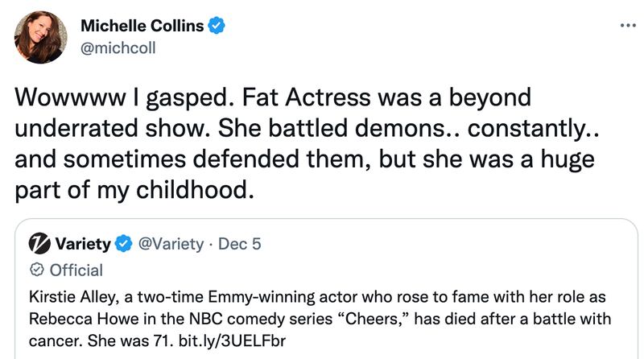Click the Official label badge icon

pos(37,270)
